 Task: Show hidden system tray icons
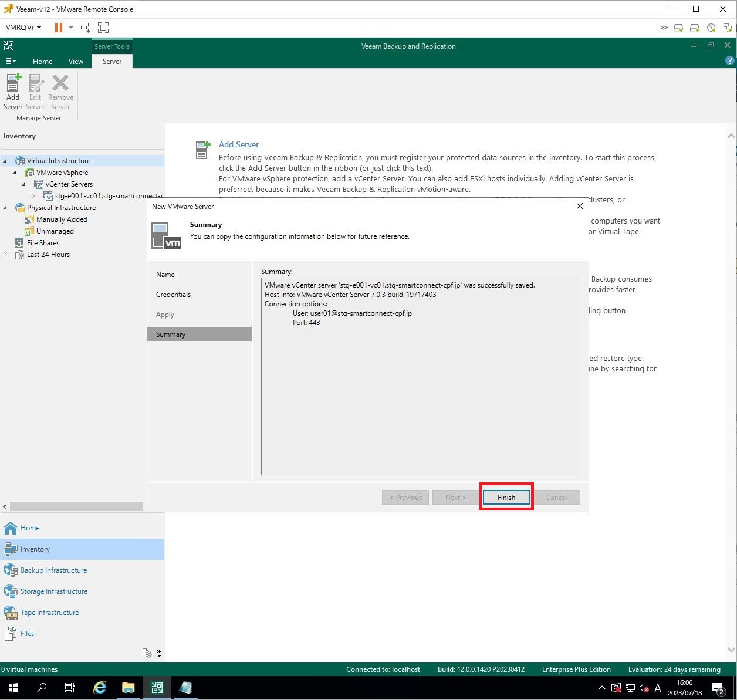[x=601, y=688]
